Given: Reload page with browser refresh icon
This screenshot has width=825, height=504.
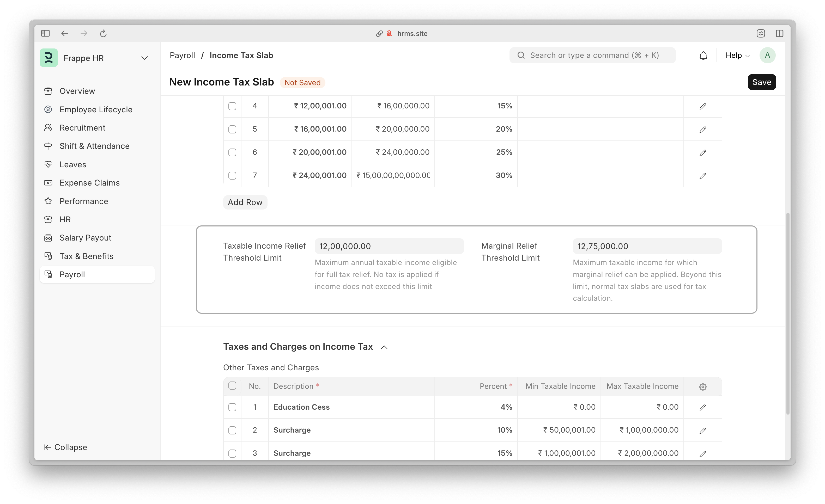Looking at the screenshot, I should coord(103,33).
